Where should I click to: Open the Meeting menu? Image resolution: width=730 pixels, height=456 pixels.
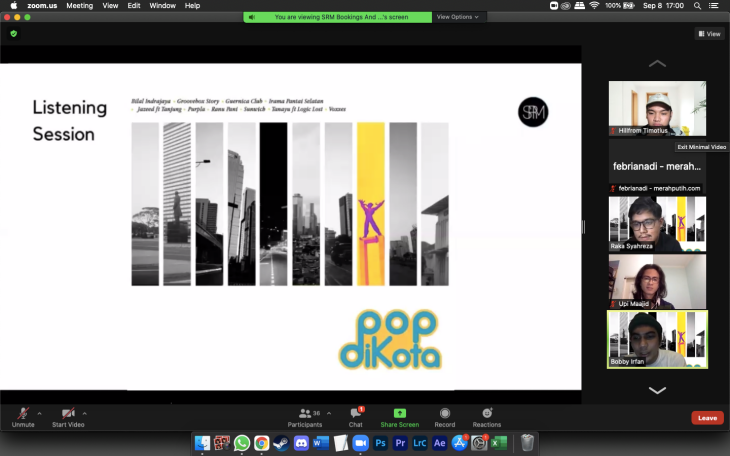click(80, 6)
